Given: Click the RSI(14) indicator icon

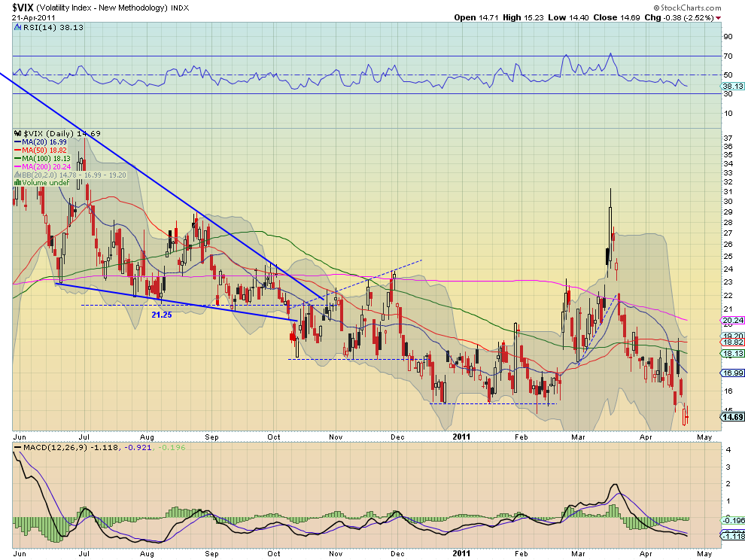Looking at the screenshot, I should [18, 28].
